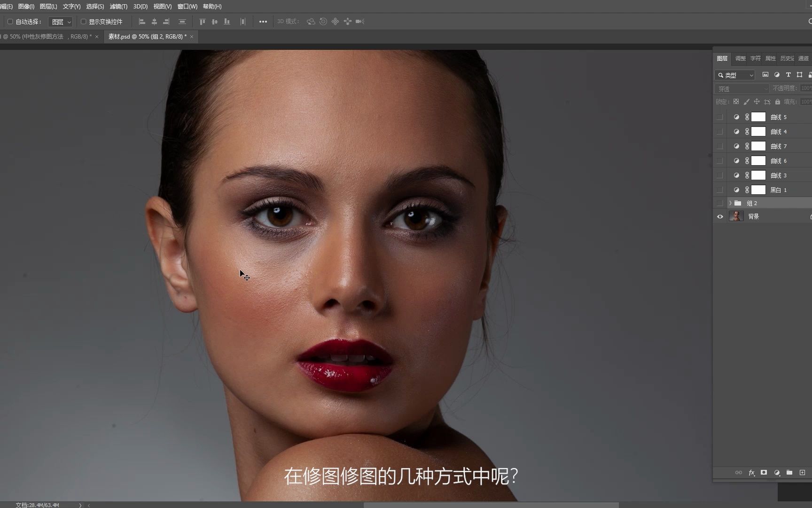Open the 类型 layer filter dropdown
812x508 pixels.
735,75
